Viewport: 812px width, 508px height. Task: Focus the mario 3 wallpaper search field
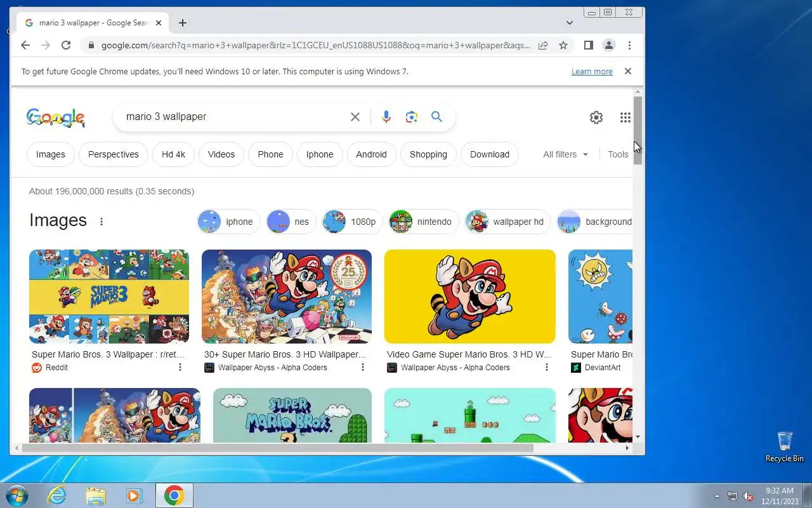pyautogui.click(x=235, y=117)
